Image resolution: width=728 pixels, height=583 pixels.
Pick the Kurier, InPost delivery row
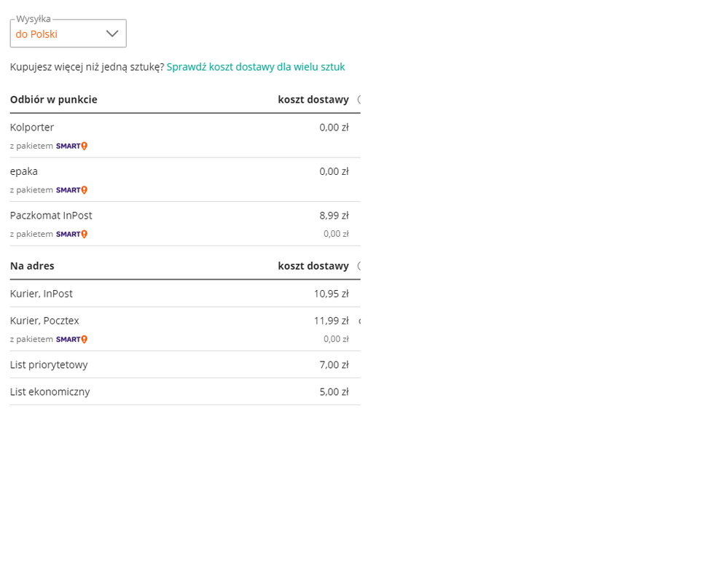pos(42,294)
